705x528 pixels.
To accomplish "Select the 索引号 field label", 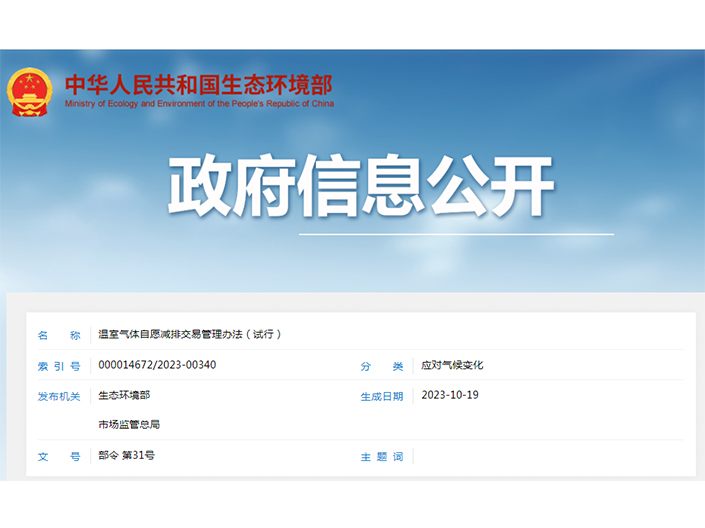I will [x=59, y=366].
